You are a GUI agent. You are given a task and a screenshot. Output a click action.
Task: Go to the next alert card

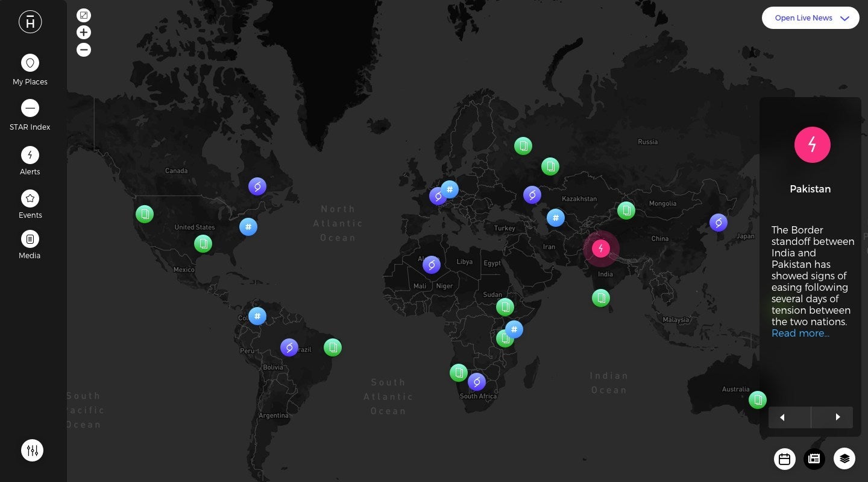[832, 417]
